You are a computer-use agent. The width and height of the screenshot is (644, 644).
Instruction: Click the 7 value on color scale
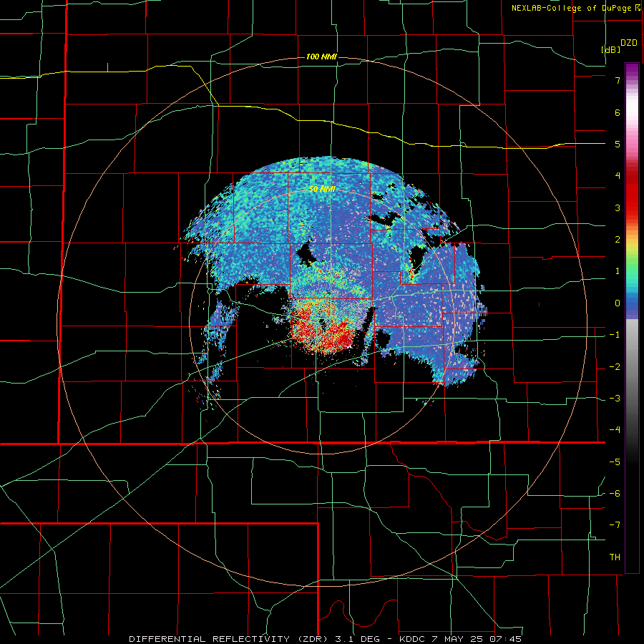(618, 80)
